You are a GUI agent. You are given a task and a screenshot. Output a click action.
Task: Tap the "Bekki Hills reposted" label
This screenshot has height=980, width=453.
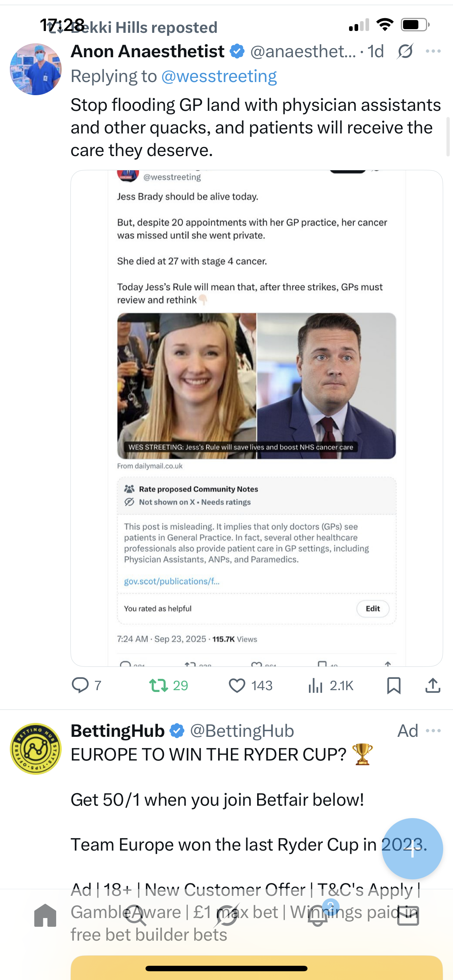tap(144, 28)
